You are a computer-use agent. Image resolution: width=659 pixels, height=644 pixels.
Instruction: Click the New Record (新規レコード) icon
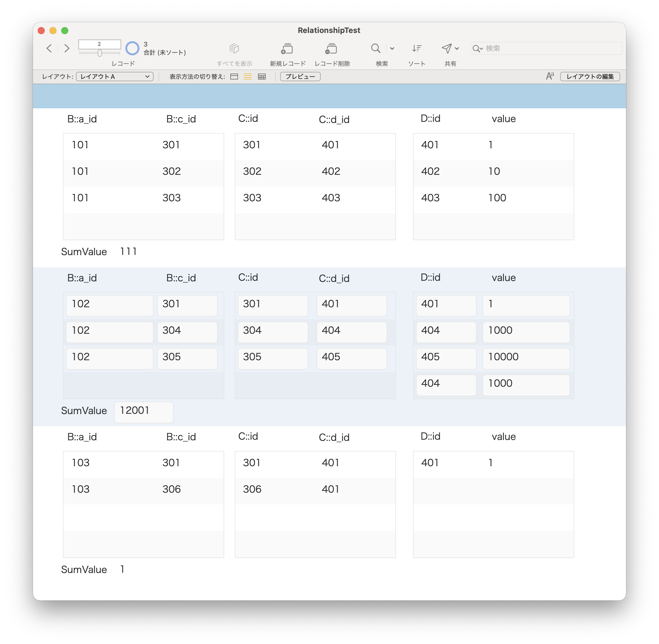[287, 49]
